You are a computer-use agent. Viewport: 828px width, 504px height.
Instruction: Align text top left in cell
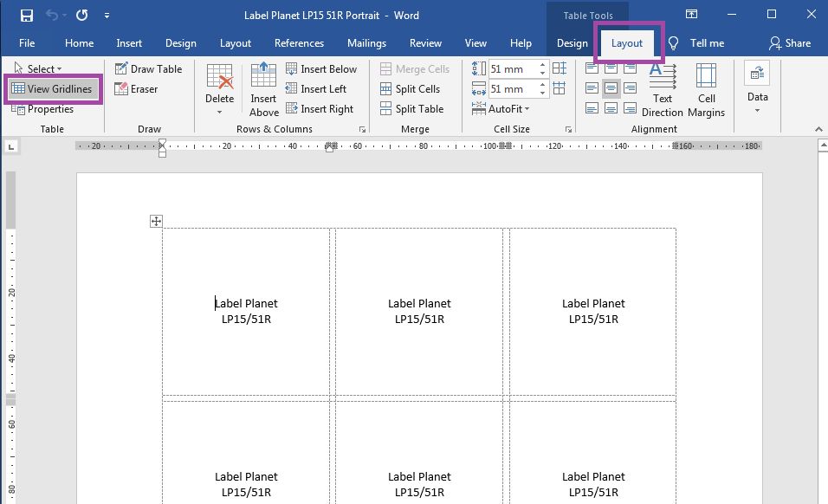point(592,68)
